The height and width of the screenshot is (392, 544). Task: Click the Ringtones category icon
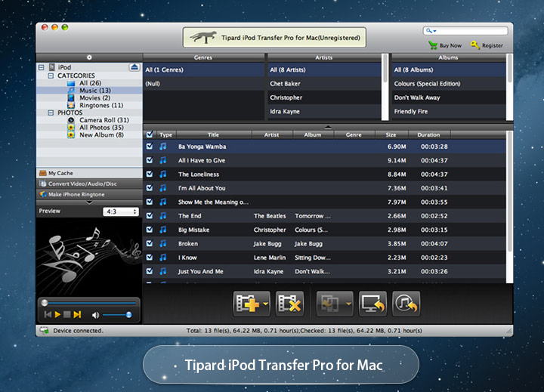click(x=71, y=105)
